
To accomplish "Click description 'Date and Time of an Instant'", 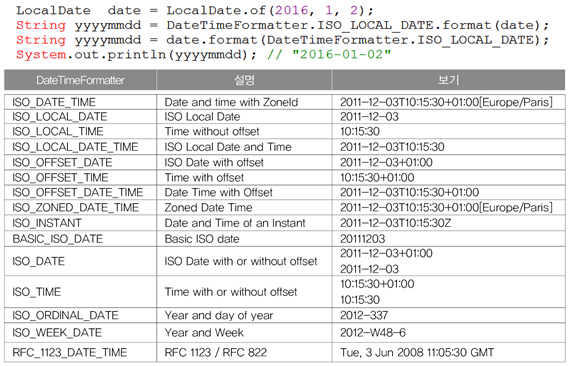I will pos(235,223).
